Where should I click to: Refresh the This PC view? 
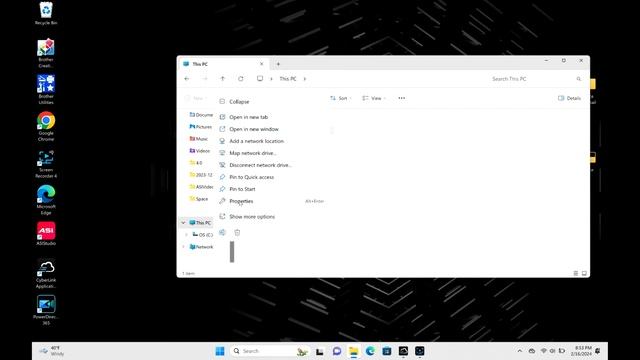tap(240, 79)
